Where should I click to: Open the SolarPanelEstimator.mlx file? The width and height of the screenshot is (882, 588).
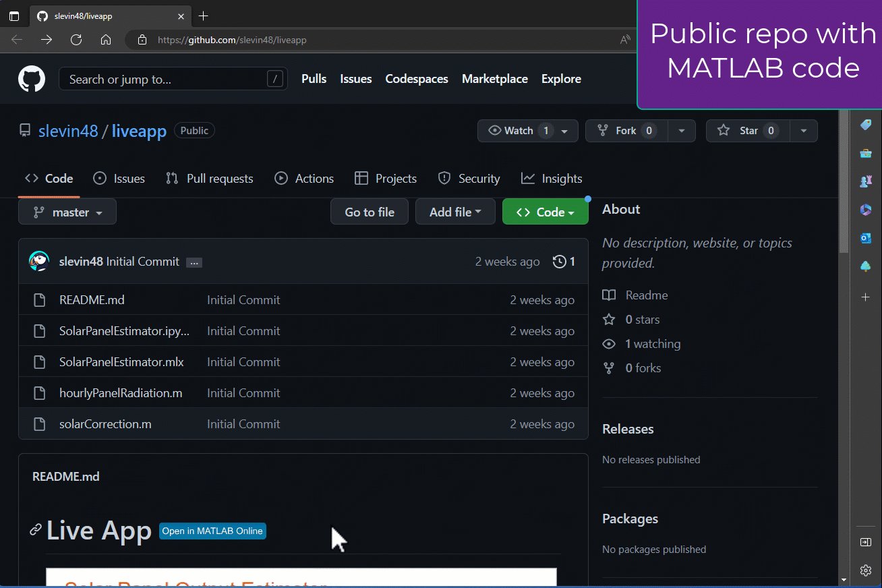(121, 362)
